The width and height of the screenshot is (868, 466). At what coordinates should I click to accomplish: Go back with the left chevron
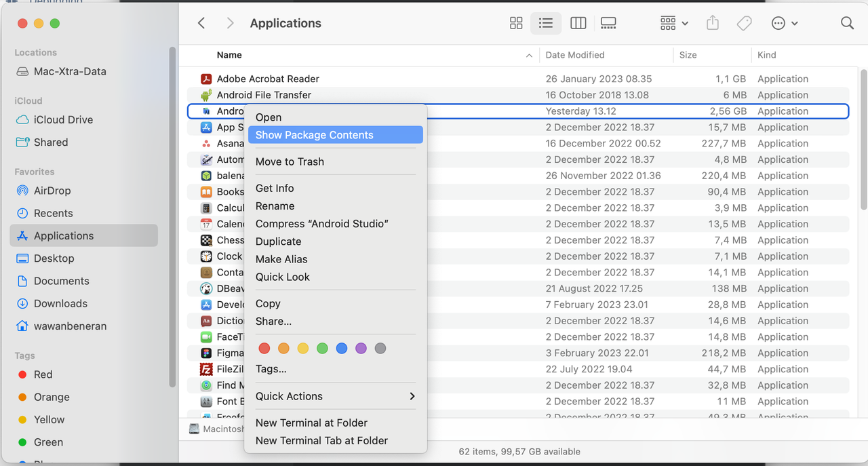pos(201,23)
